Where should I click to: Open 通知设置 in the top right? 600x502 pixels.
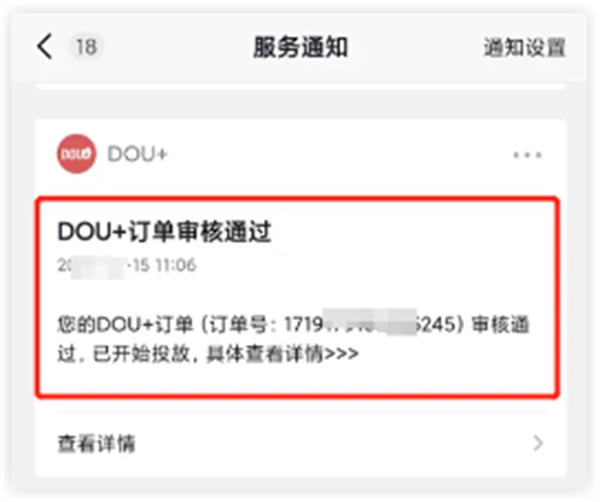[524, 47]
